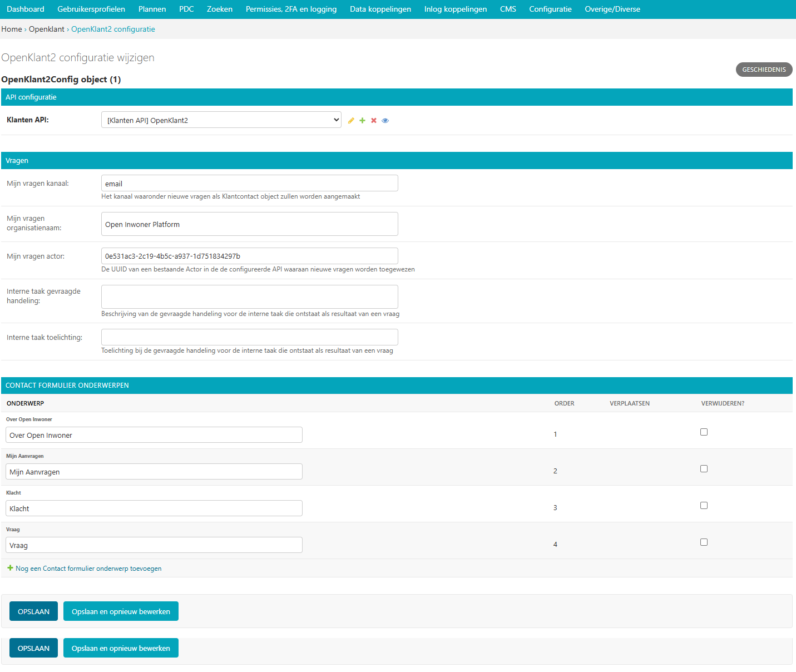This screenshot has height=672, width=796.
Task: Focus the Interne taak toelichting field
Action: point(249,337)
